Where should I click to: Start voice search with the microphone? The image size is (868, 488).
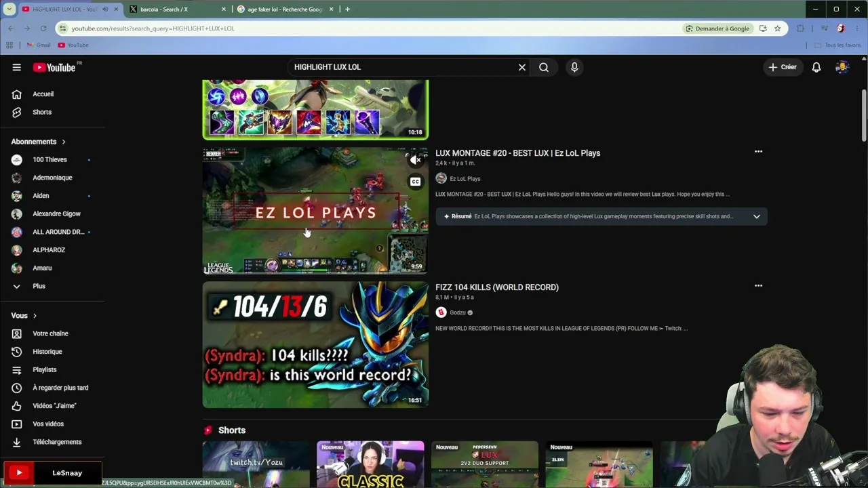click(574, 67)
